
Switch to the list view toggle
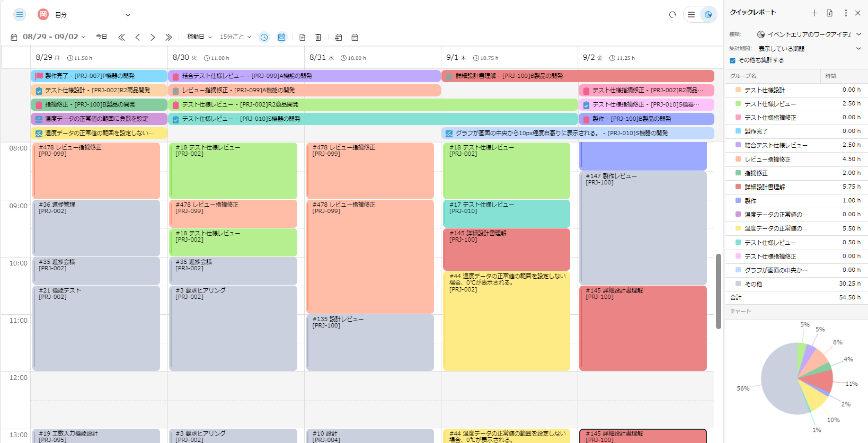691,15
